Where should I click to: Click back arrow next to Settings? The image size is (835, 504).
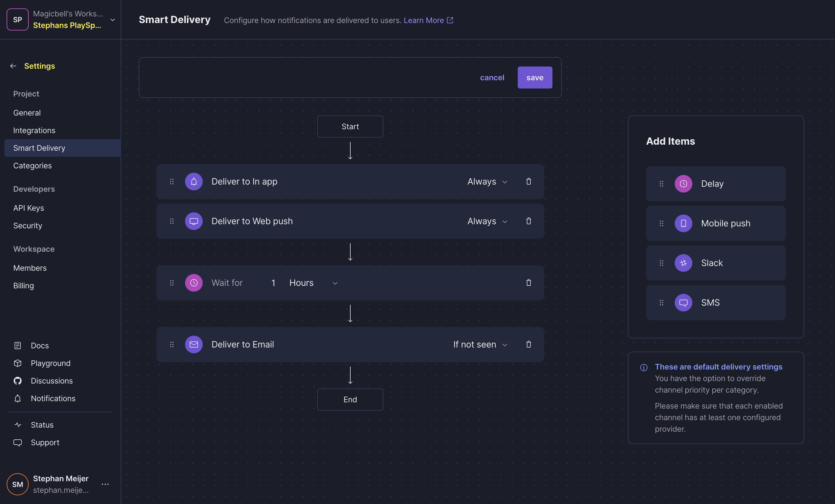[13, 66]
